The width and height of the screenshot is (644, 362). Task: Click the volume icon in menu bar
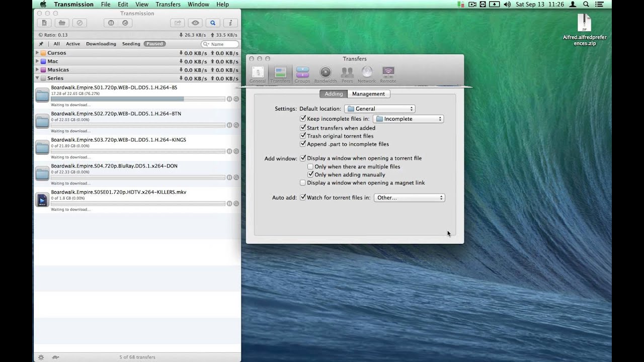[507, 5]
